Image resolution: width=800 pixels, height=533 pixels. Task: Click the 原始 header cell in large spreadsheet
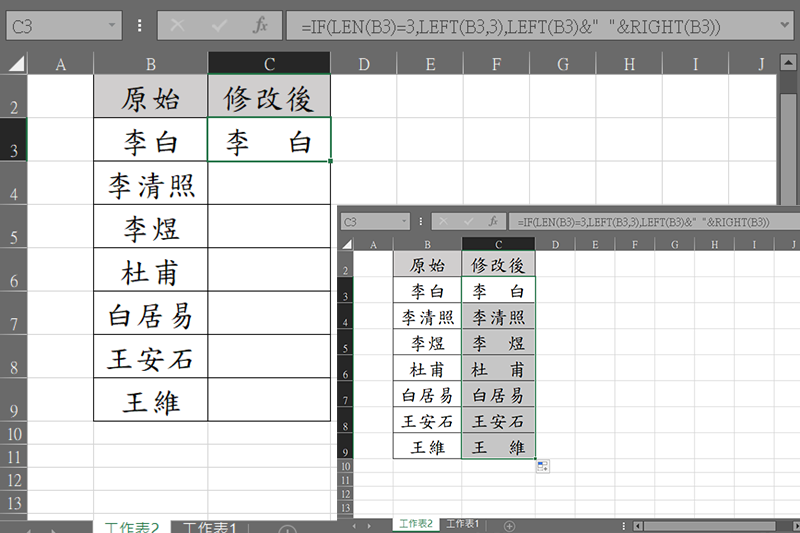pyautogui.click(x=151, y=96)
